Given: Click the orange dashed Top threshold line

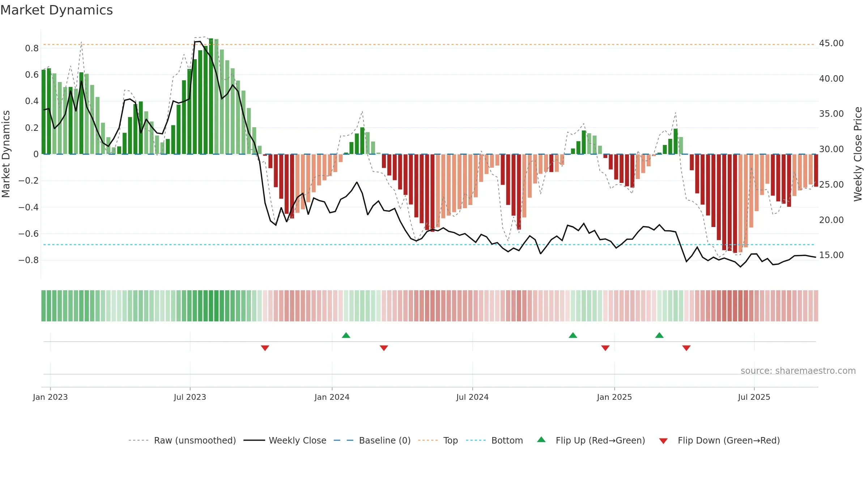Looking at the screenshot, I should point(429,45).
